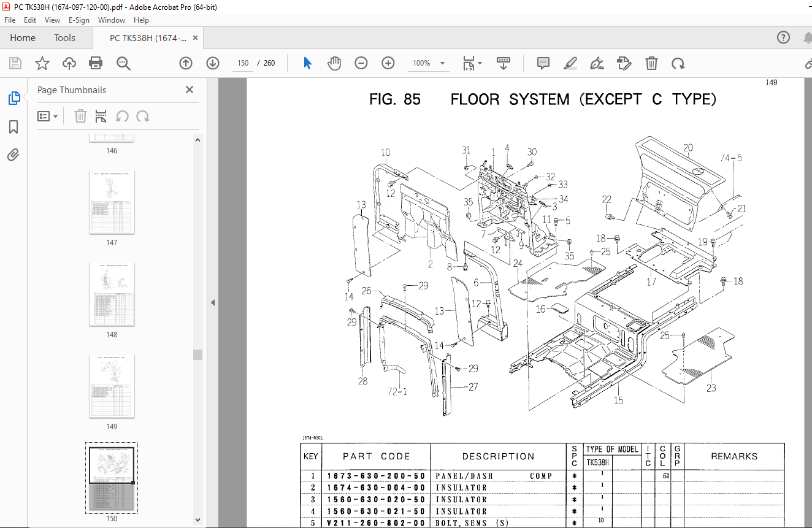Go to next page arrow
812x528 pixels.
pos(213,63)
